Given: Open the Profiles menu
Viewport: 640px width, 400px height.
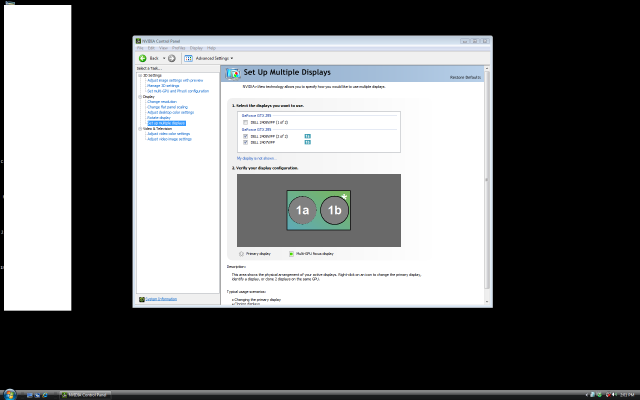Looking at the screenshot, I should [x=178, y=48].
